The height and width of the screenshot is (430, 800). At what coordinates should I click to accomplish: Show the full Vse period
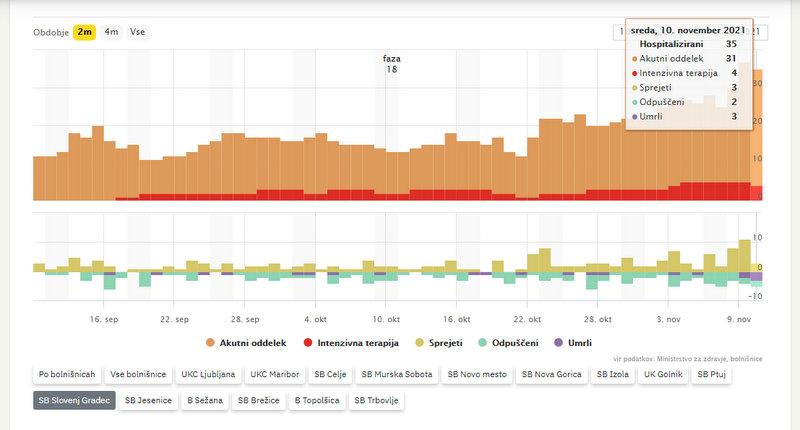click(137, 32)
